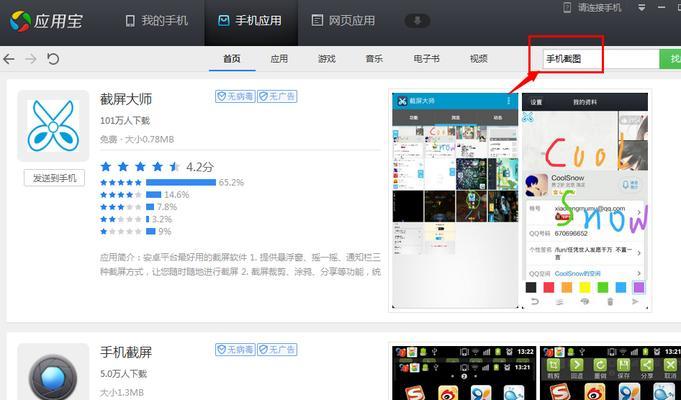The width and height of the screenshot is (681, 400).
Task: Click the undo arrow in the screenshot preview
Action: click(535, 301)
